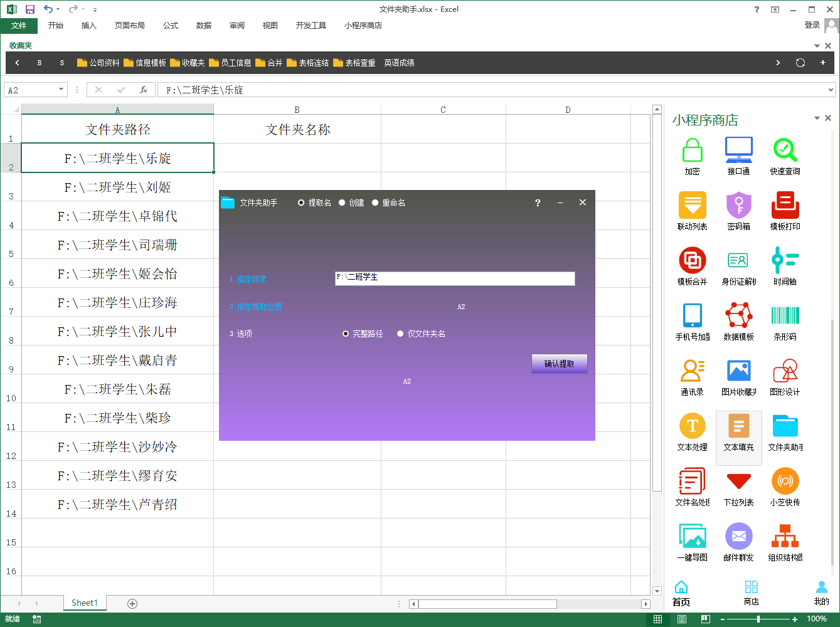This screenshot has height=627, width=840.
Task: Launch the 条形码 barcode tool
Action: pos(785,322)
